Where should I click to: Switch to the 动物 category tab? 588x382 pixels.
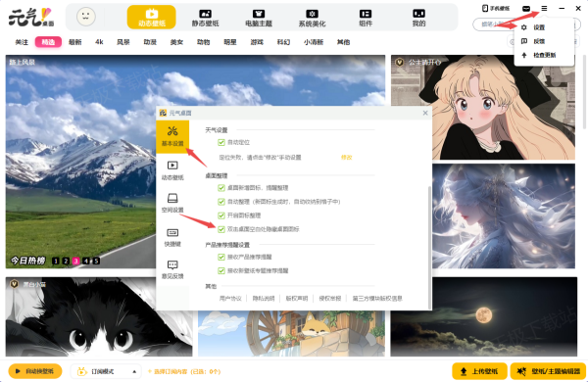(x=203, y=42)
